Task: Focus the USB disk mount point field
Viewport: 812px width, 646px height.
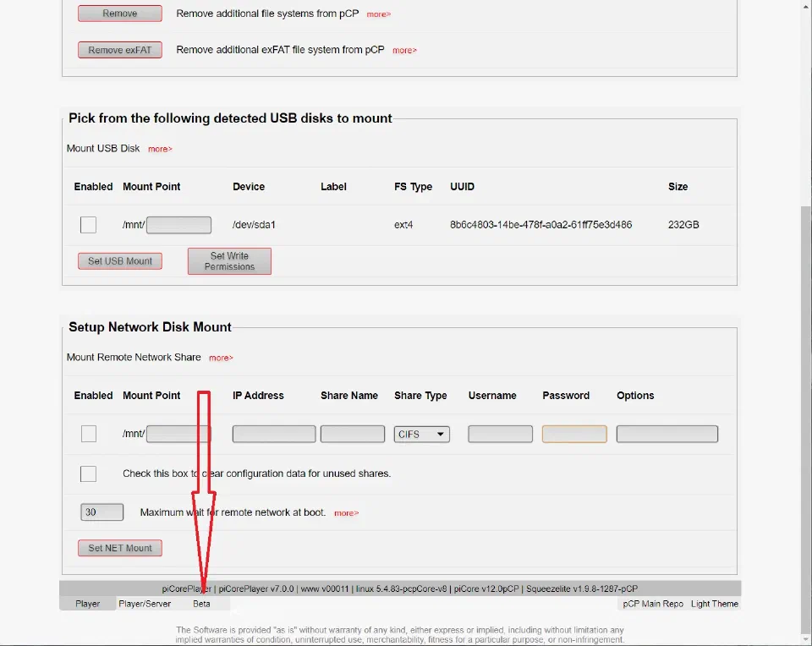Action: [178, 225]
